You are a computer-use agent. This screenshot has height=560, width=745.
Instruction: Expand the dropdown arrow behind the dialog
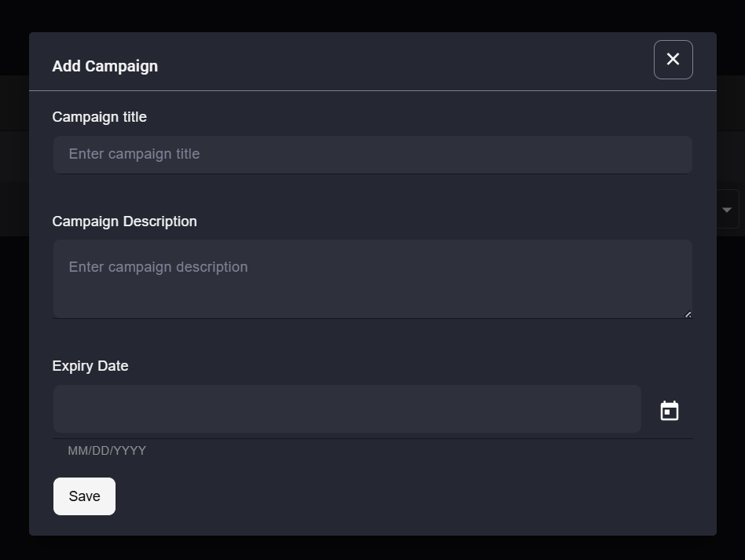(727, 210)
